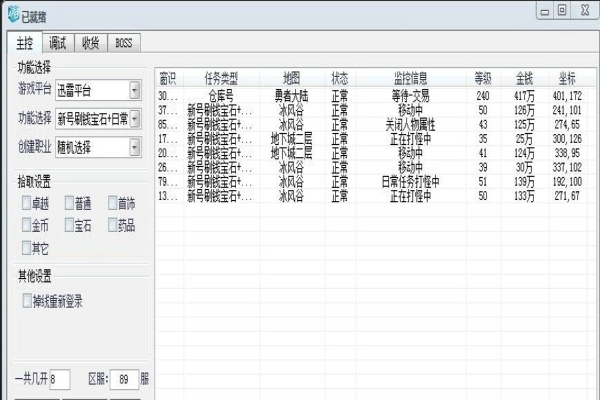This screenshot has width=600, height=400.
Task: Select the row with window ID 13...
Action: point(375,196)
